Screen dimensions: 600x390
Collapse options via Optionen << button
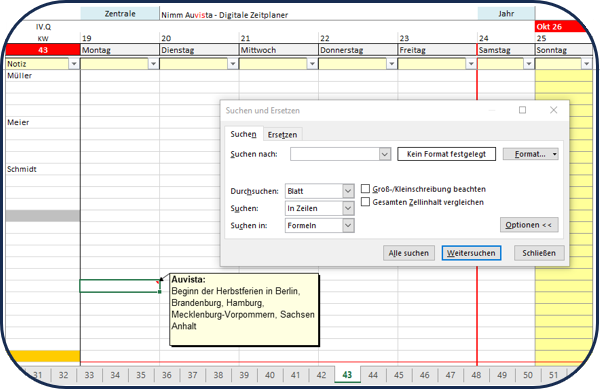click(529, 225)
